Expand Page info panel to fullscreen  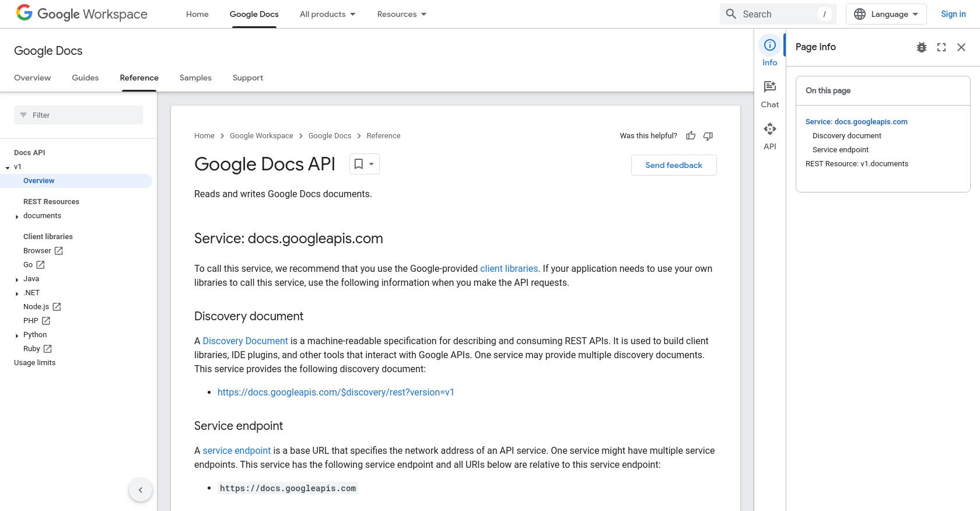pos(942,47)
